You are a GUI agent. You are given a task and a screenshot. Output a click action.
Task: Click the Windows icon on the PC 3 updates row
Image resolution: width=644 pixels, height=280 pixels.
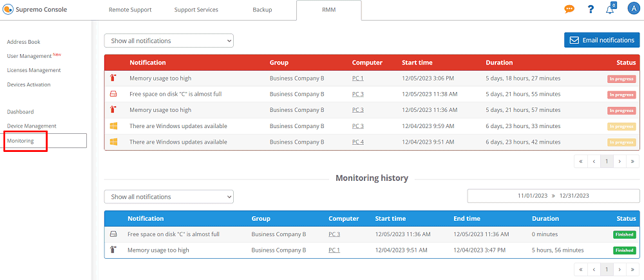click(x=113, y=126)
